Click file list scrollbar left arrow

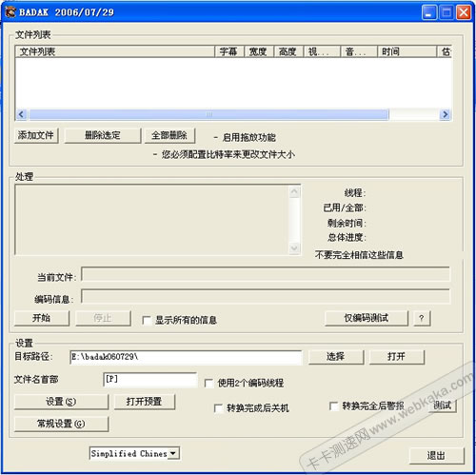(21, 114)
